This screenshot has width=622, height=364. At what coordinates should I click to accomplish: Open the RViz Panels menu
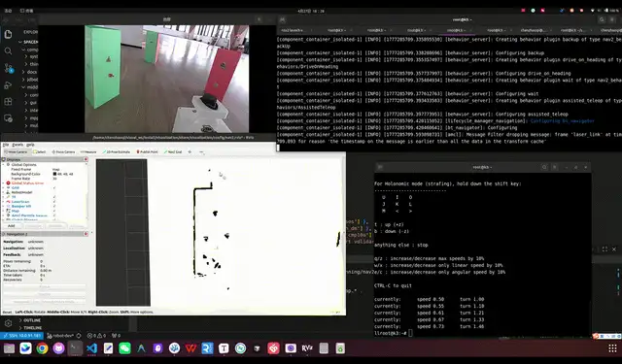pos(17,145)
